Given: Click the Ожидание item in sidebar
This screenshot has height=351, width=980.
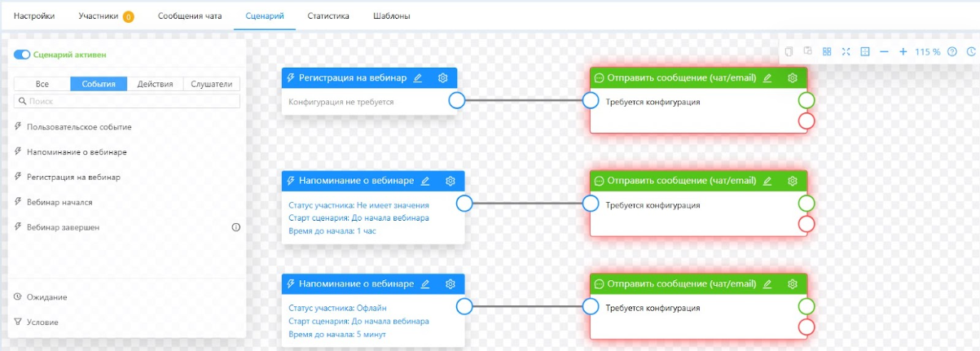Looking at the screenshot, I should [x=46, y=297].
